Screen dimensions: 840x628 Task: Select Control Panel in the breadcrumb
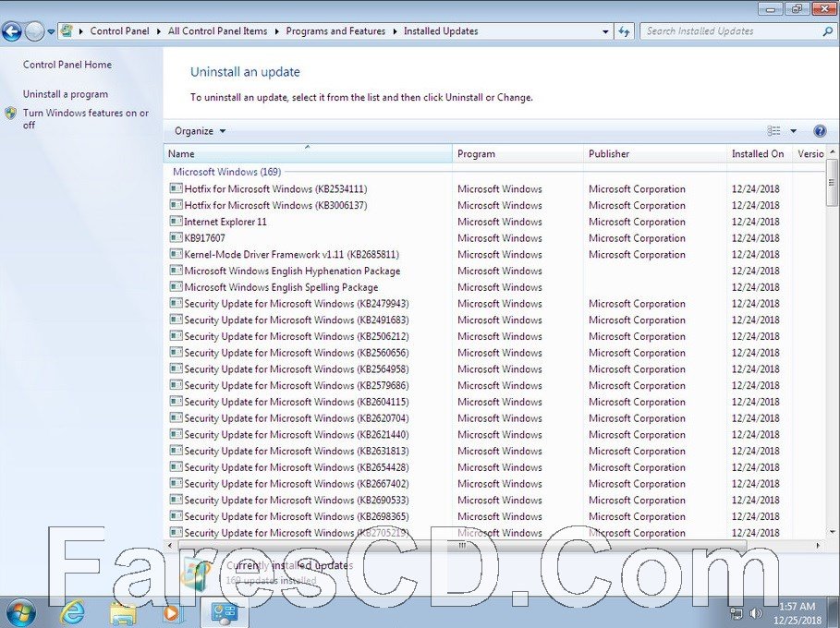pos(119,31)
